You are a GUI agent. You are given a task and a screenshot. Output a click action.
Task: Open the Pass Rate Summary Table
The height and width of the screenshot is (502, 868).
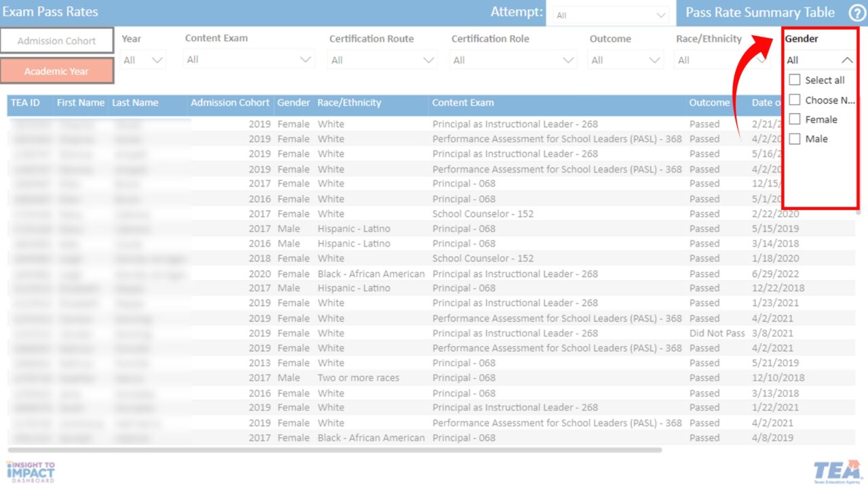759,13
